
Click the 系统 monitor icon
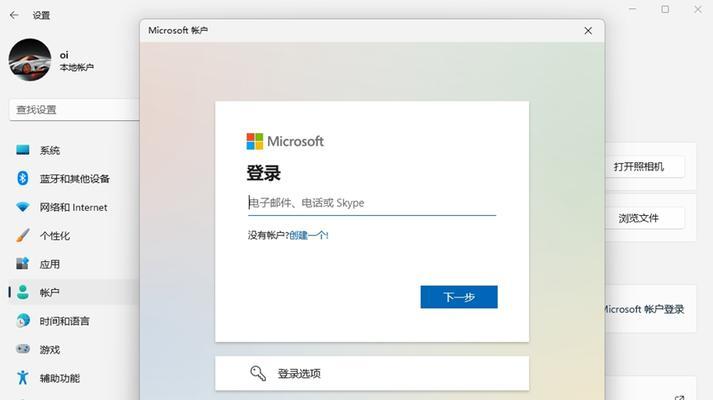pos(23,150)
